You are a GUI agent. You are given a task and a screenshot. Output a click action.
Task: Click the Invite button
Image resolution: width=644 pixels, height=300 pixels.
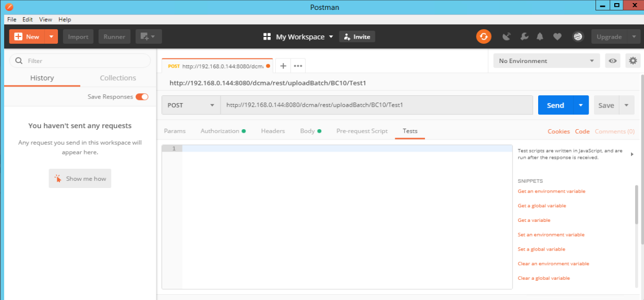(357, 36)
